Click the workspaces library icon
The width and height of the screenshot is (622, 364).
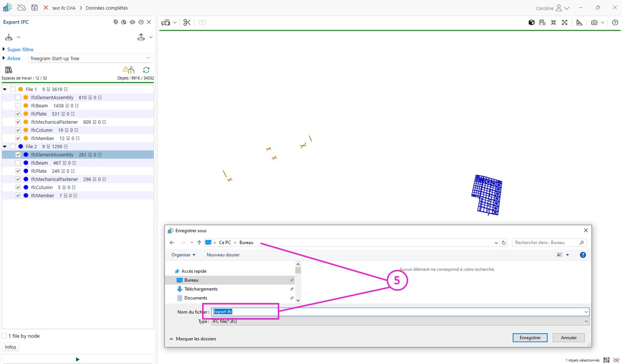(8, 70)
